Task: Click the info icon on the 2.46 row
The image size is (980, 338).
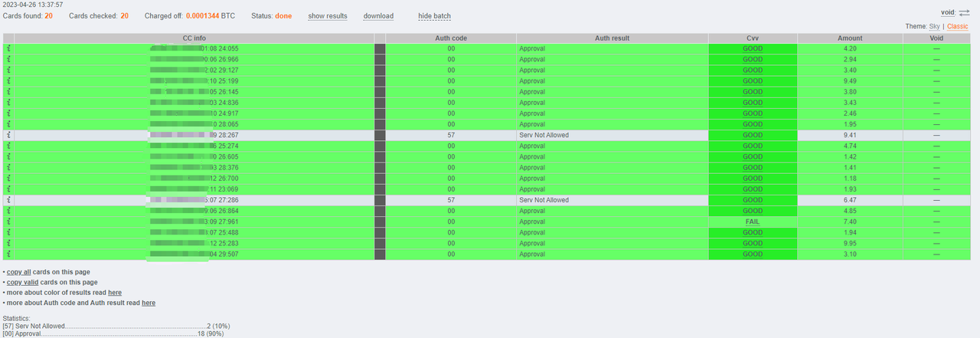Action: (x=8, y=113)
